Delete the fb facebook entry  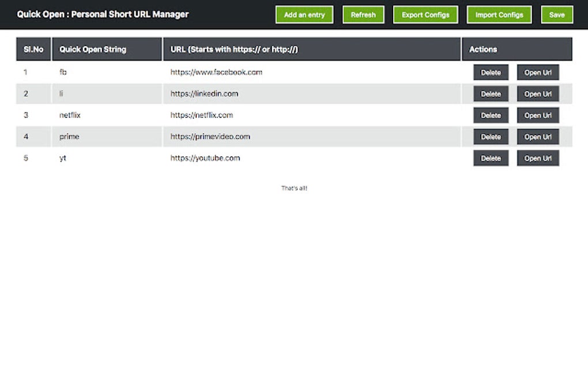[491, 73]
